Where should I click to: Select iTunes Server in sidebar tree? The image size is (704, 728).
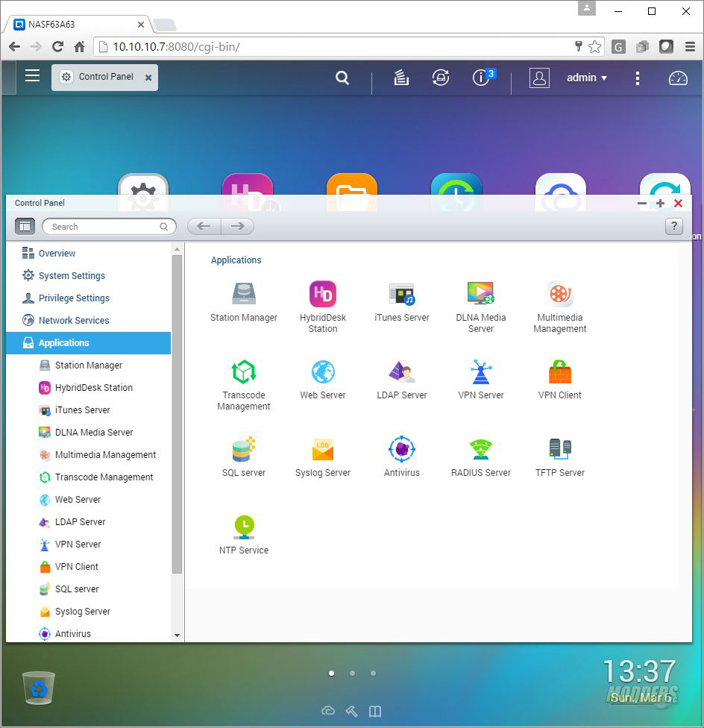(88, 409)
